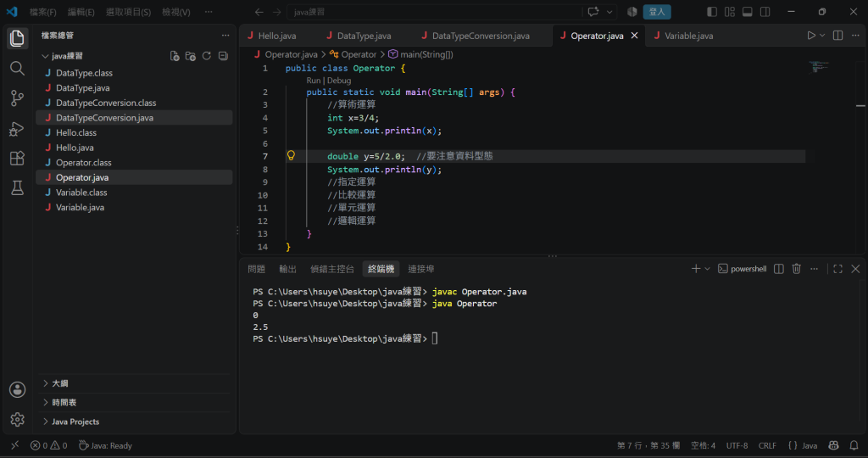Add a new terminal with plus icon
Screen dimensions: 868x458
pos(696,269)
